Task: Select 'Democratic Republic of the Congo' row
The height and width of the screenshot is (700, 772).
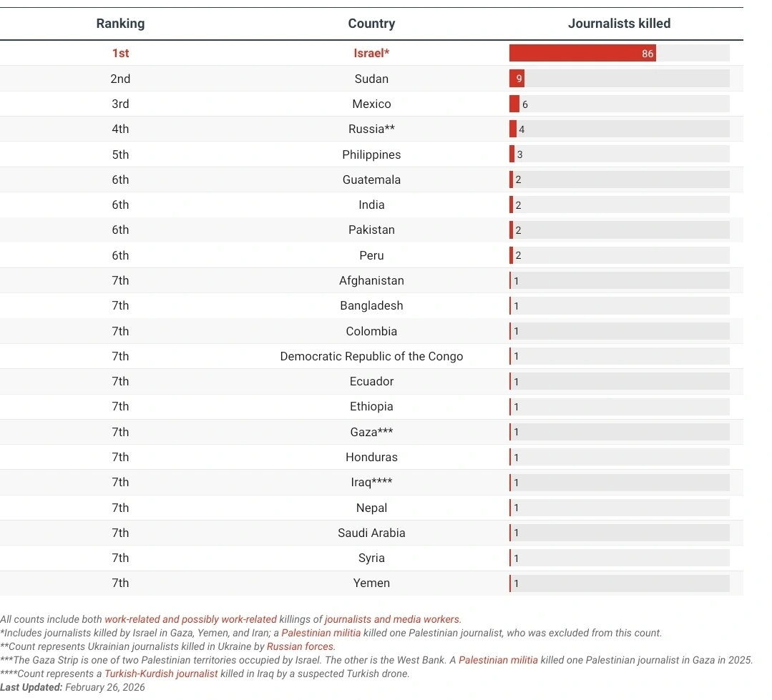Action: pyautogui.click(x=371, y=356)
